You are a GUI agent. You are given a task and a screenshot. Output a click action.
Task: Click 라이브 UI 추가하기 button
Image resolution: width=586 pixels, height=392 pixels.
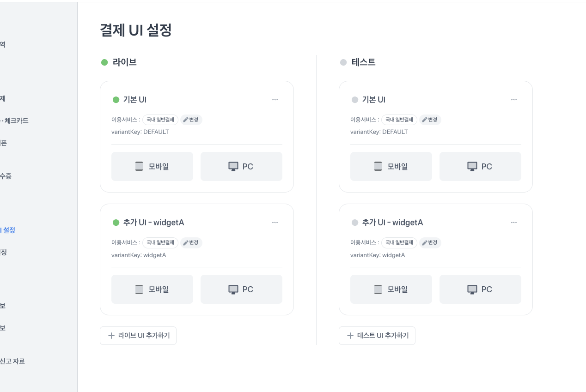click(x=138, y=336)
